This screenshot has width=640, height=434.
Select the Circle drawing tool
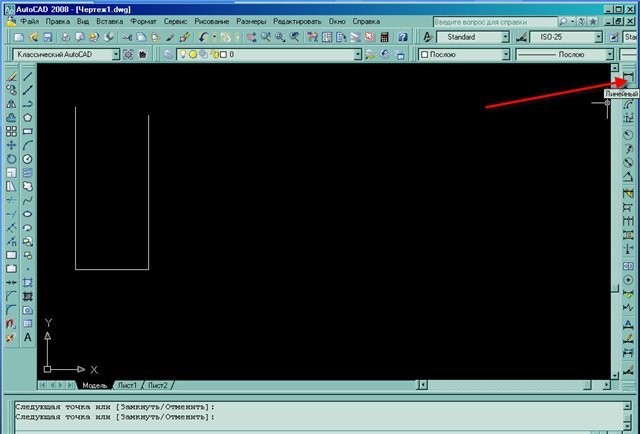(27, 159)
